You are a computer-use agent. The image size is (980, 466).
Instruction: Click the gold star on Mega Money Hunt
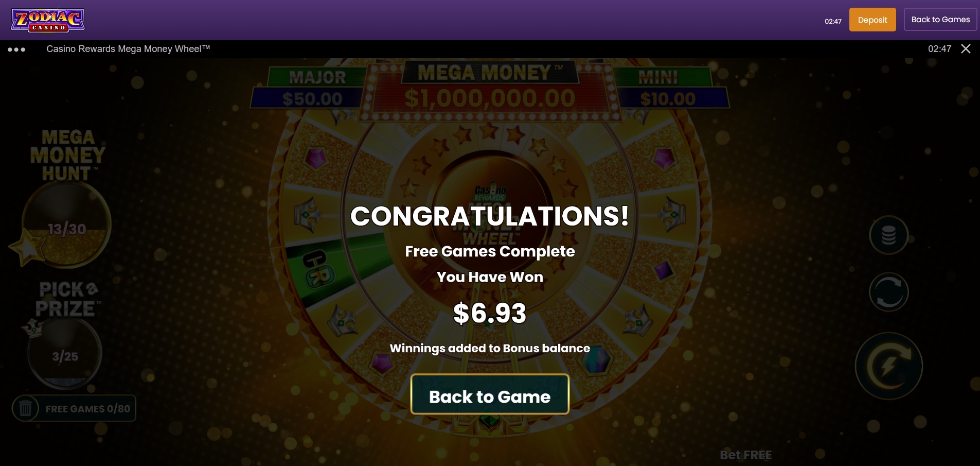27,247
